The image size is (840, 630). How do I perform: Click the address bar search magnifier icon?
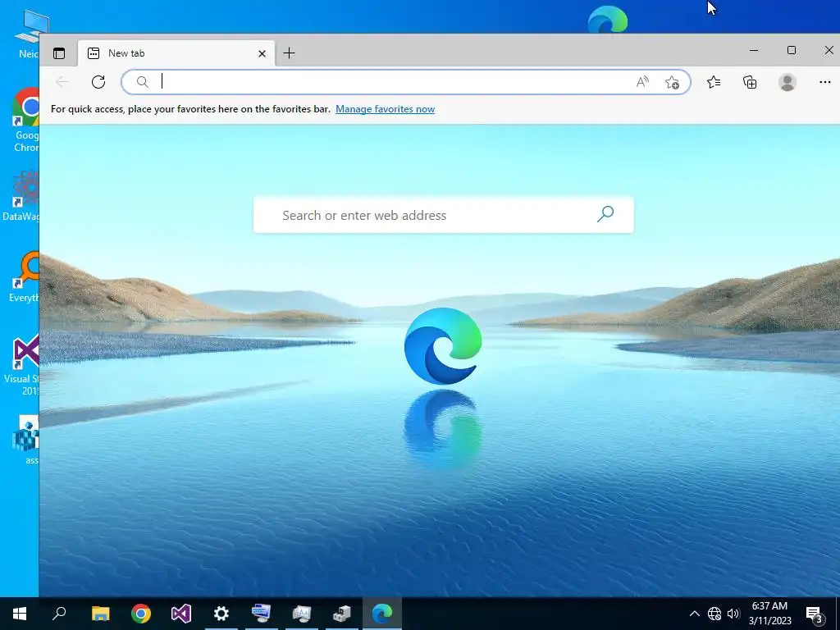click(142, 82)
